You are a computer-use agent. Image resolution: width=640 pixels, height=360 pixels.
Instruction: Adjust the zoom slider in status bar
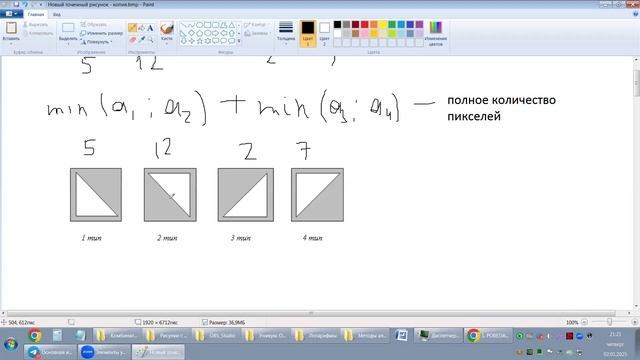(x=609, y=322)
